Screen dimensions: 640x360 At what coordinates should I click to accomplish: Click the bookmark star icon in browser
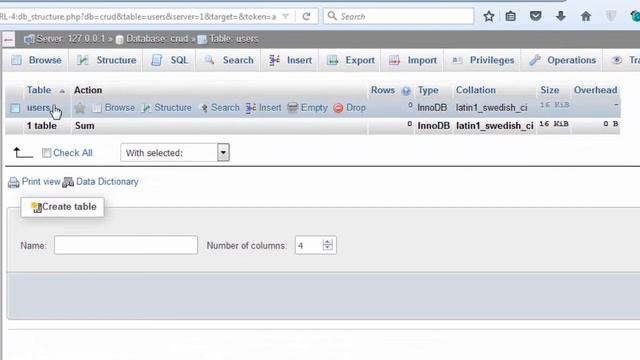[x=489, y=16]
